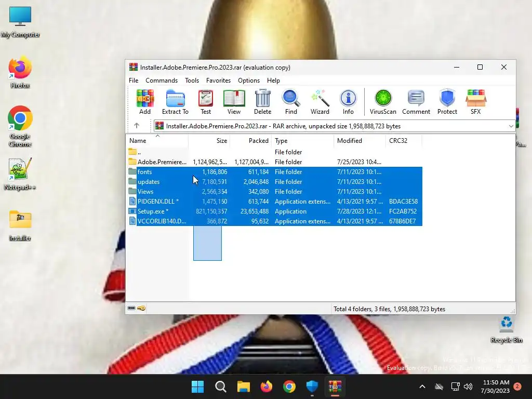The image size is (532, 399).
Task: Click the Protect shield icon
Action: click(447, 102)
